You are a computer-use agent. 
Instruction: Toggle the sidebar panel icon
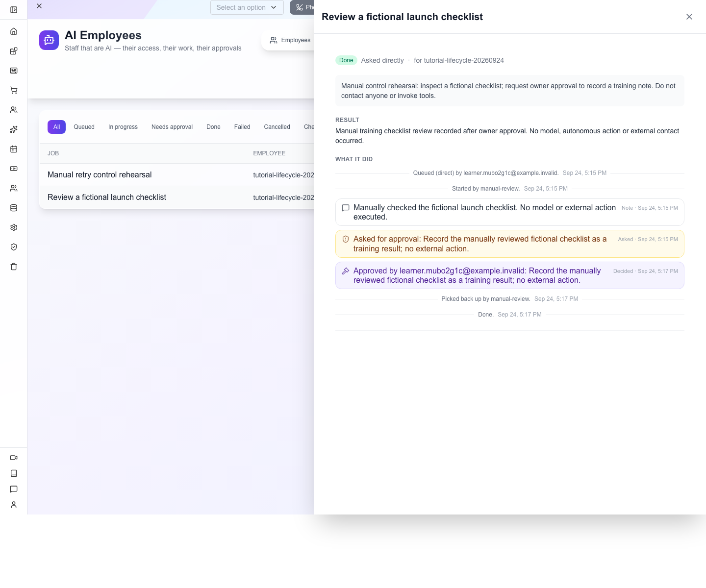coord(14,10)
